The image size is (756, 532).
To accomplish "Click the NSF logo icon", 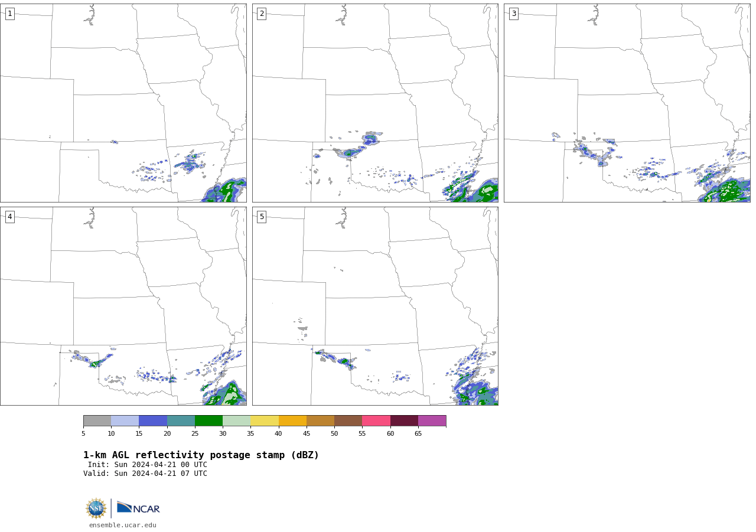I will [x=96, y=508].
